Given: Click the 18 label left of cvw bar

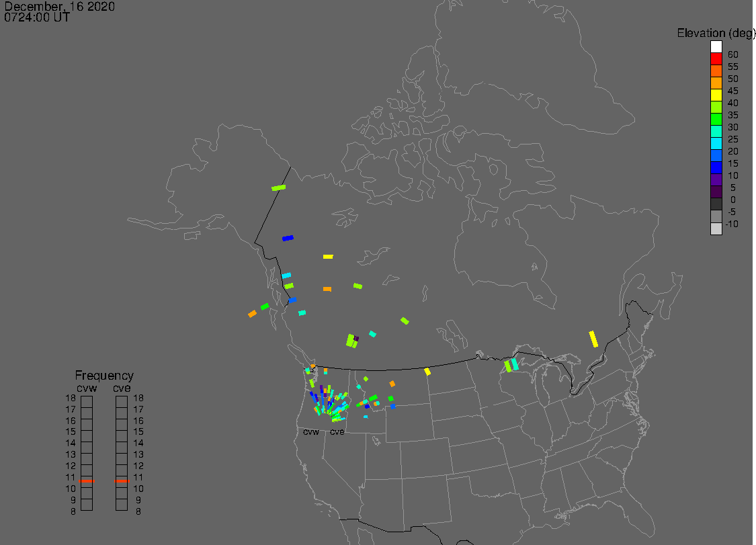Looking at the screenshot, I should [71, 398].
